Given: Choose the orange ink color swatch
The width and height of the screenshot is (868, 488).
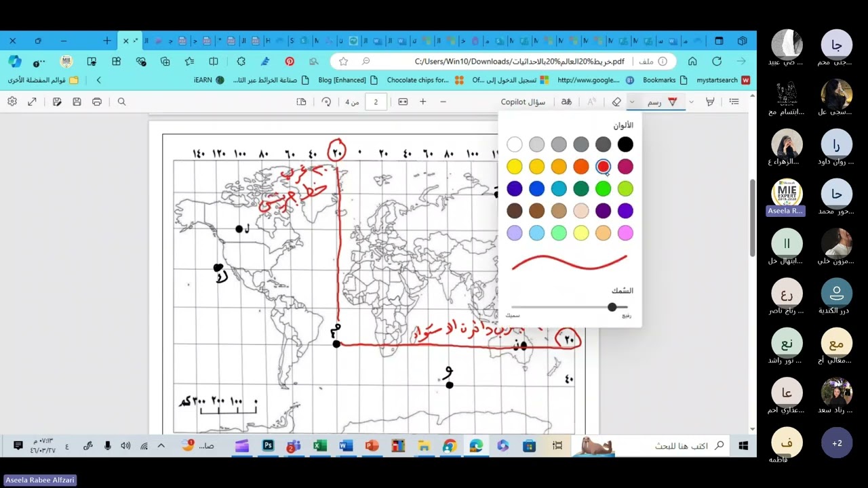Looking at the screenshot, I should click(x=581, y=167).
